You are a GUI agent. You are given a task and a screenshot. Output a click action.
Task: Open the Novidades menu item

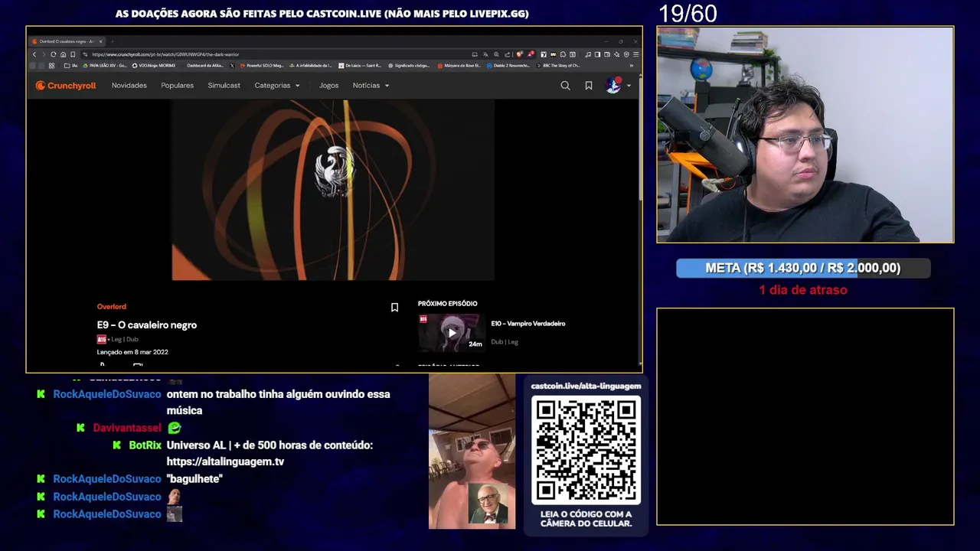pos(129,86)
